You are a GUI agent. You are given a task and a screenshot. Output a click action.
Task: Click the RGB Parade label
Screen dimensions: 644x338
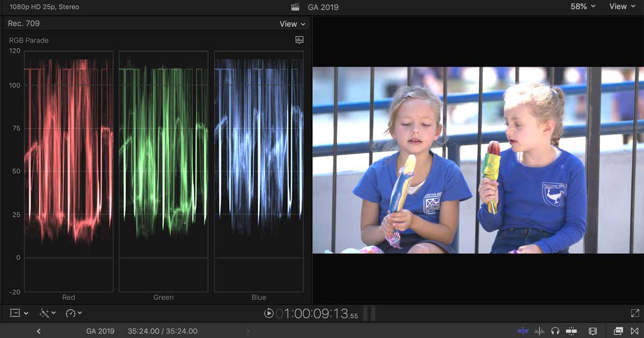29,40
